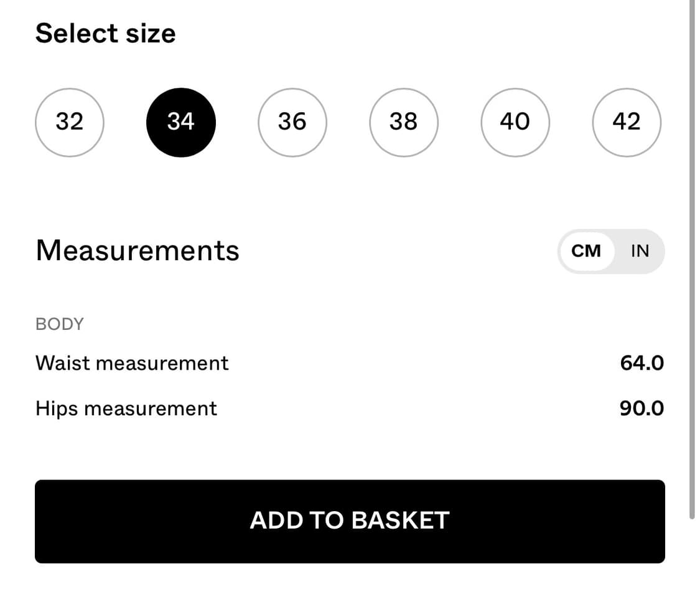This screenshot has height=607, width=700.
Task: Click the Add to Basket button
Action: [350, 521]
